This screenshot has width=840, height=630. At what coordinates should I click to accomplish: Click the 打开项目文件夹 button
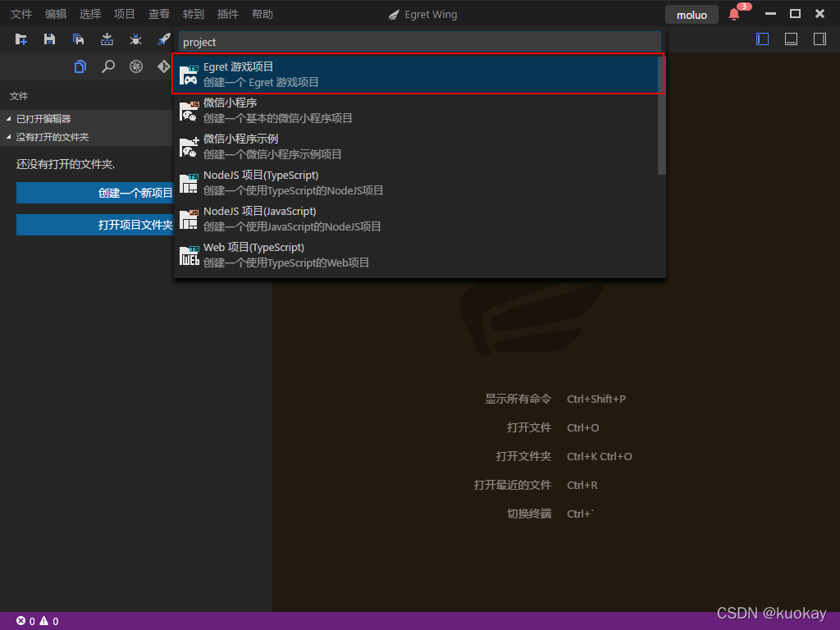coord(95,225)
